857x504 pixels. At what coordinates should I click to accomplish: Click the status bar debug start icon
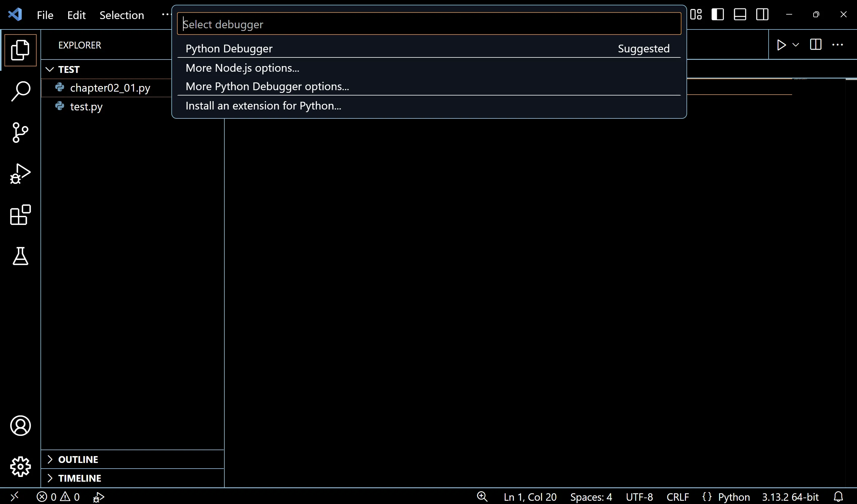tap(98, 497)
